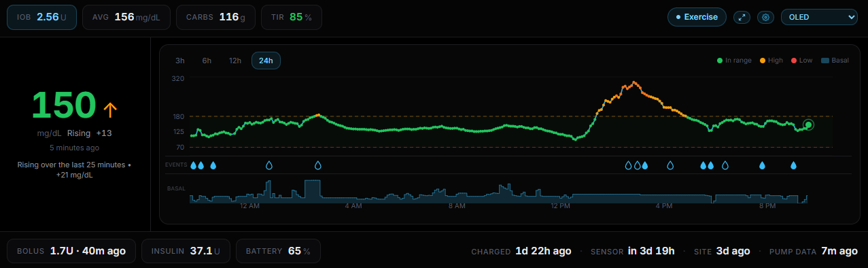Image resolution: width=868 pixels, height=268 pixels.
Task: Open the fullscreen expand icon
Action: [742, 17]
